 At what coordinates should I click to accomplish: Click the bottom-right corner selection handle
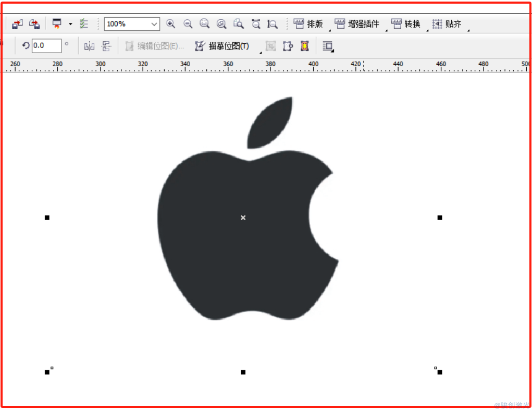tap(440, 372)
